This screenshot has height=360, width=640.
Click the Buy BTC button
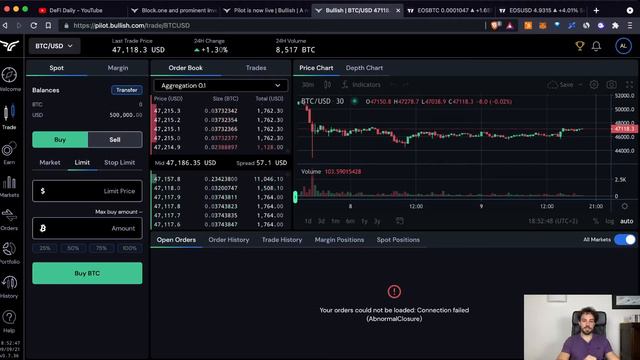pos(87,273)
